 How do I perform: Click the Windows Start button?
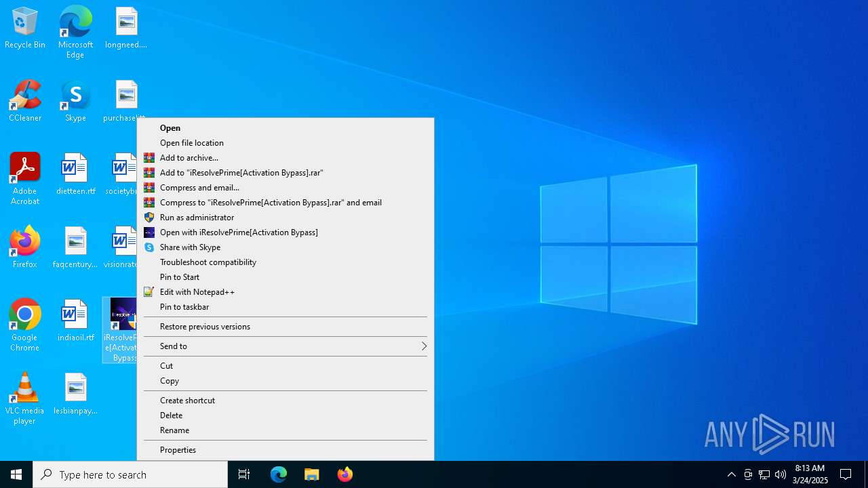click(x=16, y=474)
